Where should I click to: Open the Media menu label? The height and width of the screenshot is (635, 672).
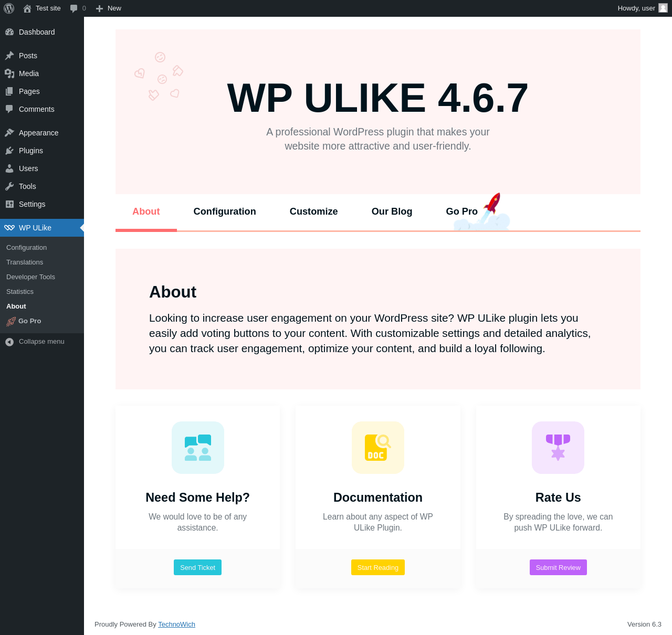point(29,73)
